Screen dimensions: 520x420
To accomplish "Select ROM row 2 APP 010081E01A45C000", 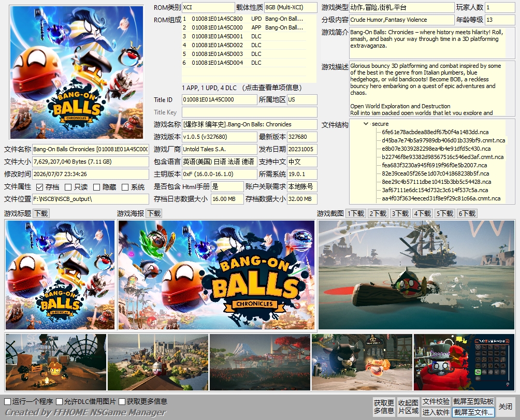I will point(244,27).
